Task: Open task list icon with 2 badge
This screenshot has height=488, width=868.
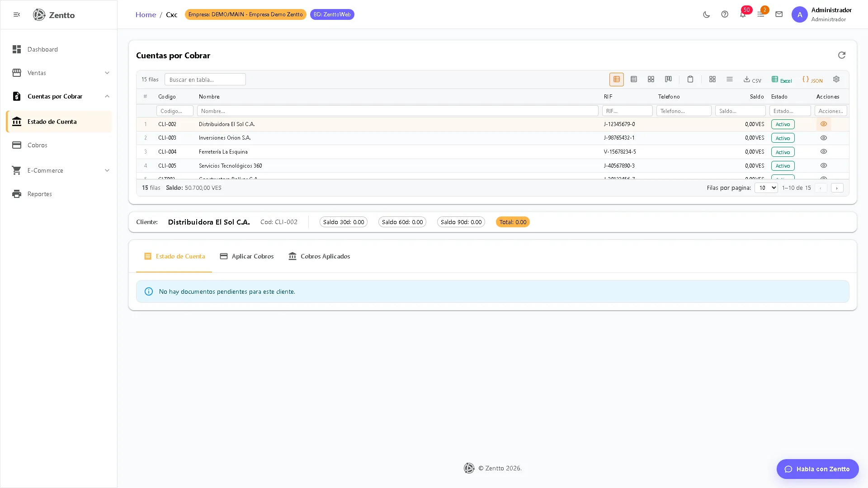Action: tap(761, 14)
